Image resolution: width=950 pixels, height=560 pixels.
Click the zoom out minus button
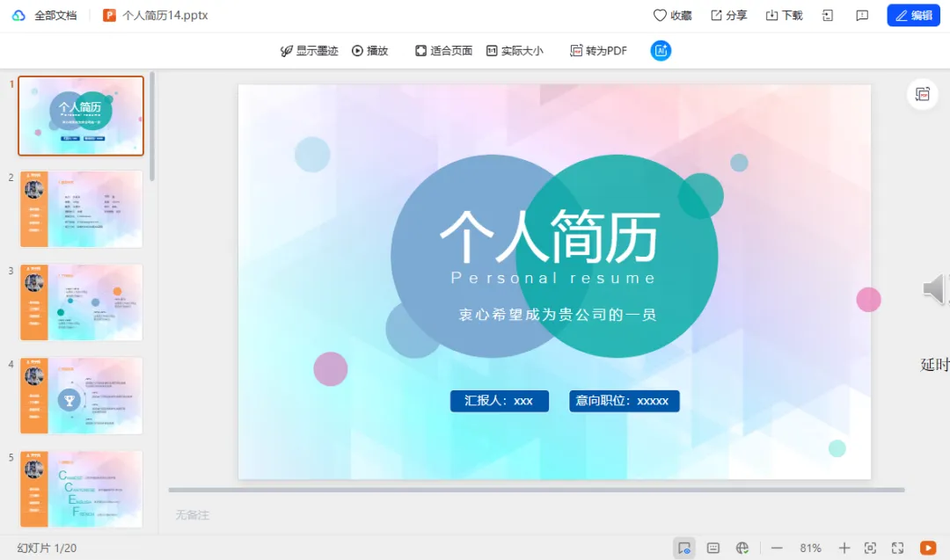coord(777,548)
